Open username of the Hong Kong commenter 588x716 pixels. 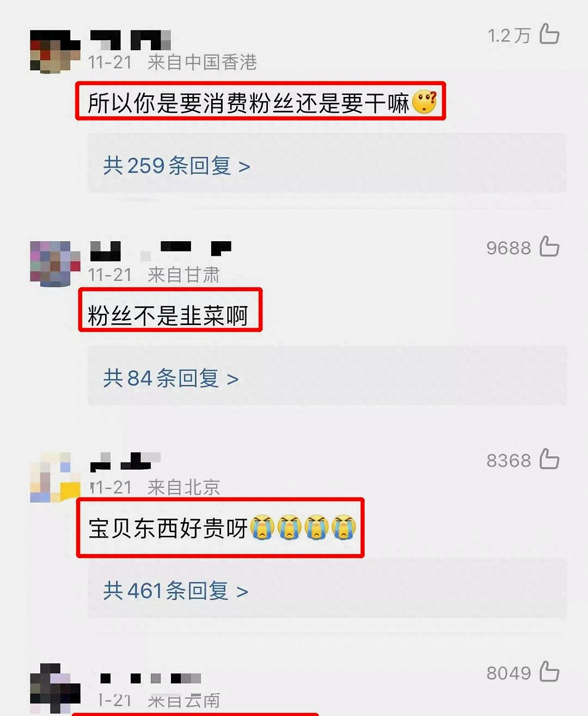(131, 40)
